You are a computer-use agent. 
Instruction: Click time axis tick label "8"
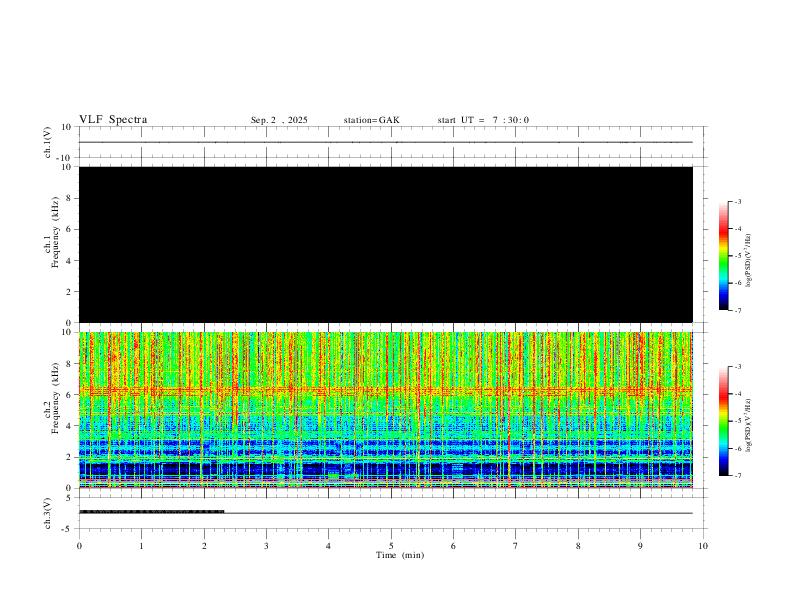tap(578, 546)
